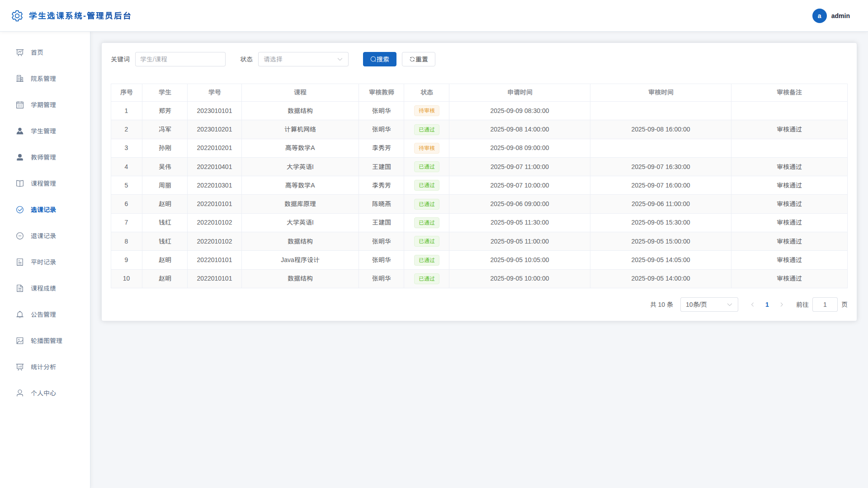
Task: Click 待审核 status tag for 孙刚
Action: [427, 148]
